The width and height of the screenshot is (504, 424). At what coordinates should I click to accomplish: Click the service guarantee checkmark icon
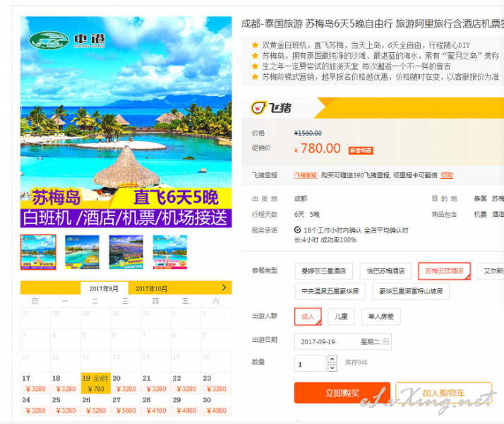(x=298, y=230)
